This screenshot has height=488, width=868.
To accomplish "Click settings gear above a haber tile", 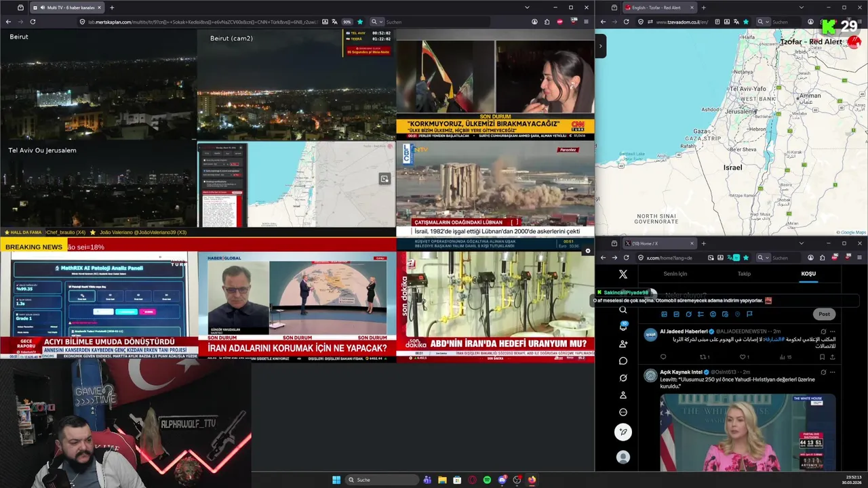I will tap(587, 251).
